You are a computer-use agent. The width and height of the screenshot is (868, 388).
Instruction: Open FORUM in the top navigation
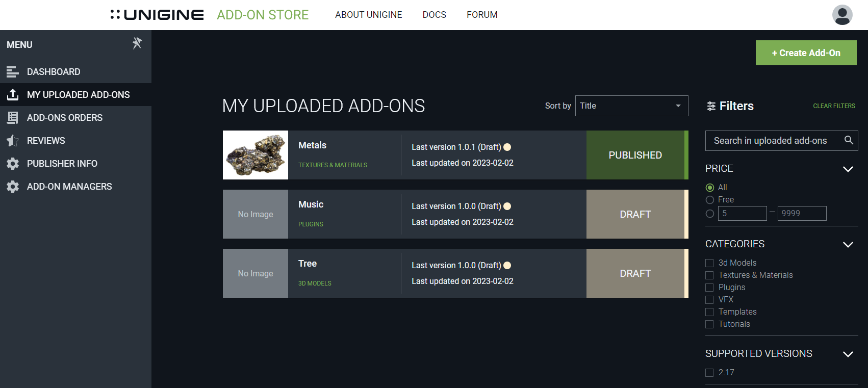coord(482,15)
